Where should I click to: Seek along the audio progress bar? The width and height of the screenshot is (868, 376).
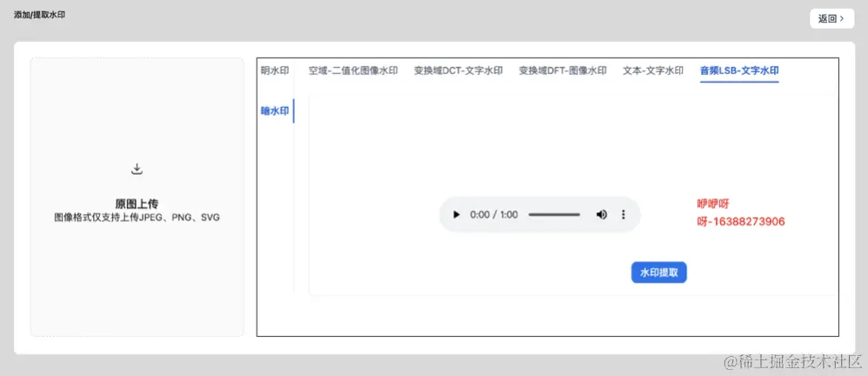[x=554, y=214]
